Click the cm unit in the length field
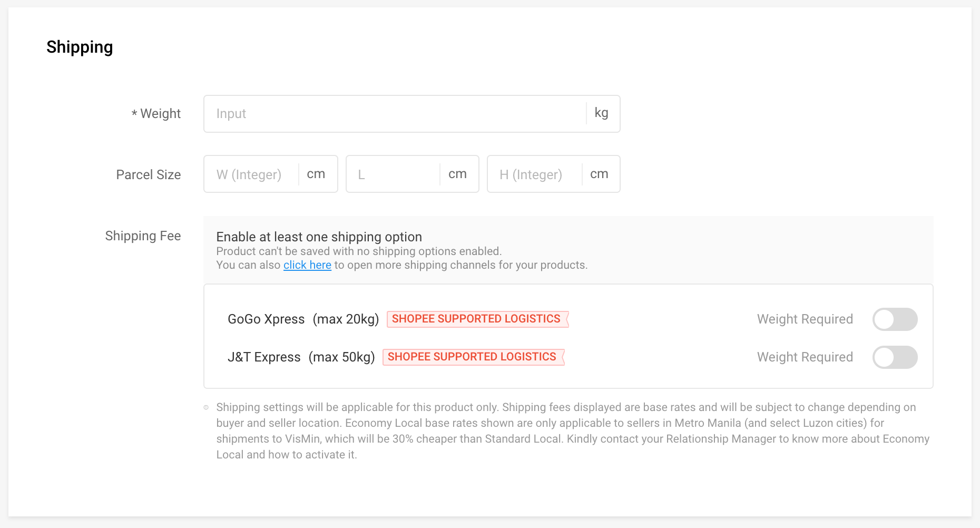Viewport: 980px width, 528px height. tap(457, 174)
